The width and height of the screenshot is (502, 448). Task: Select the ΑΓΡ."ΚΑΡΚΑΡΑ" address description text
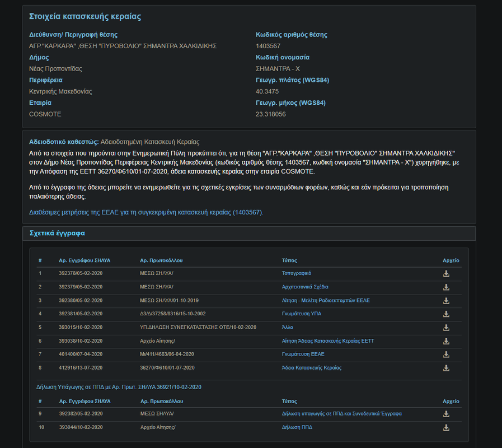[123, 46]
